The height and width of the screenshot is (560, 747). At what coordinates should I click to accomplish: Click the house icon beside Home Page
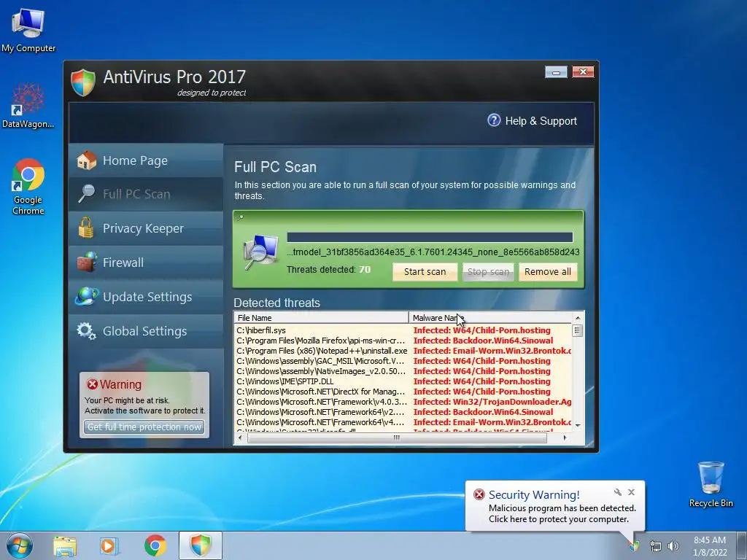tap(87, 160)
